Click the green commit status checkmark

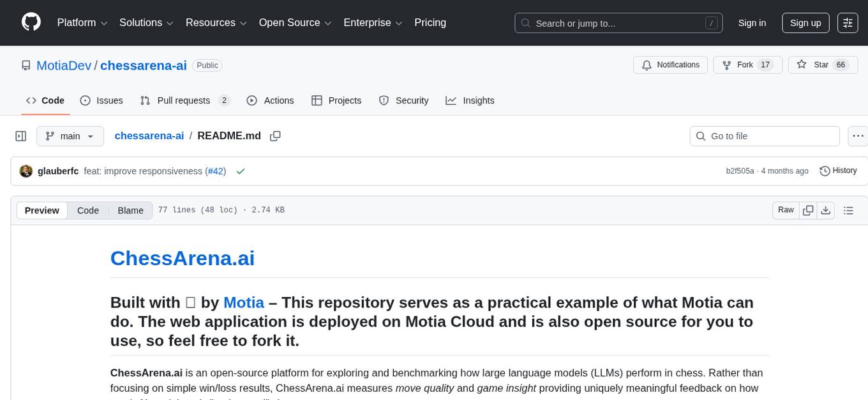point(241,171)
